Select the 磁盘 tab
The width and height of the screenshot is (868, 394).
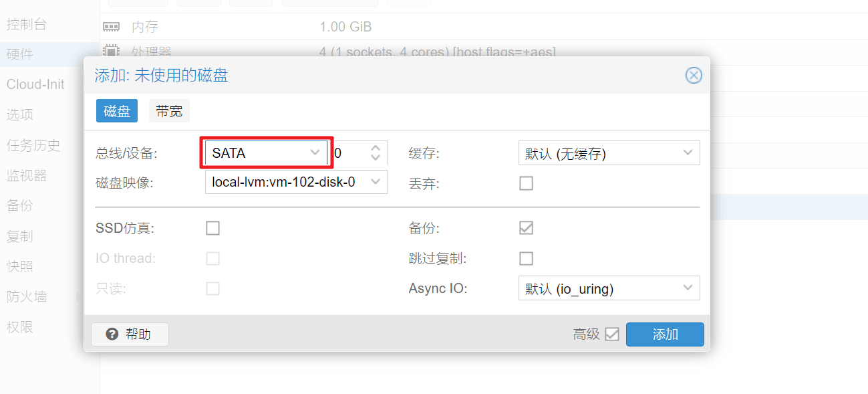(x=117, y=111)
